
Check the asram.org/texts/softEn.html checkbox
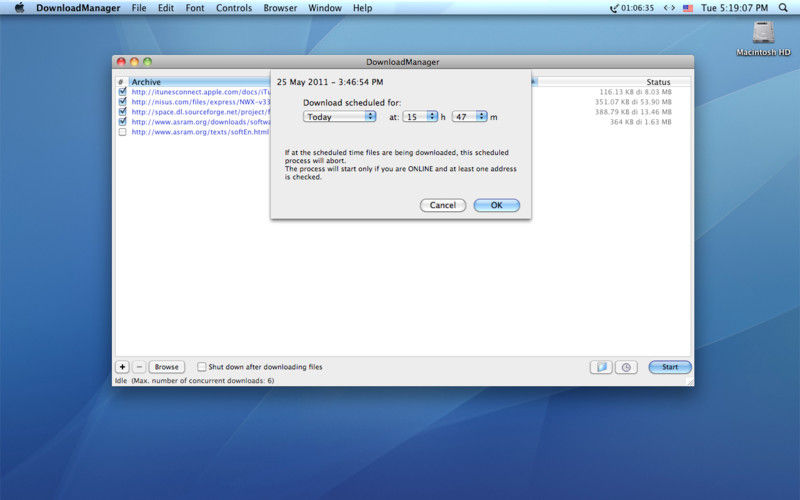(x=122, y=132)
